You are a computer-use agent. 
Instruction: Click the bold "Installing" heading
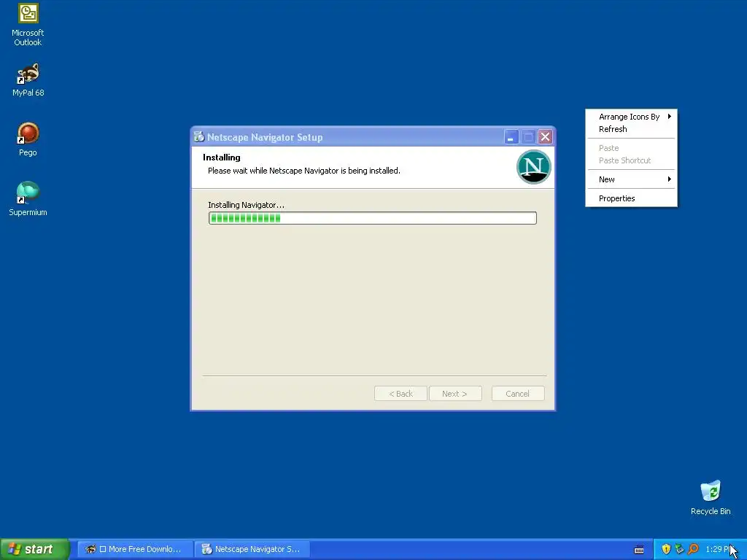(x=222, y=157)
